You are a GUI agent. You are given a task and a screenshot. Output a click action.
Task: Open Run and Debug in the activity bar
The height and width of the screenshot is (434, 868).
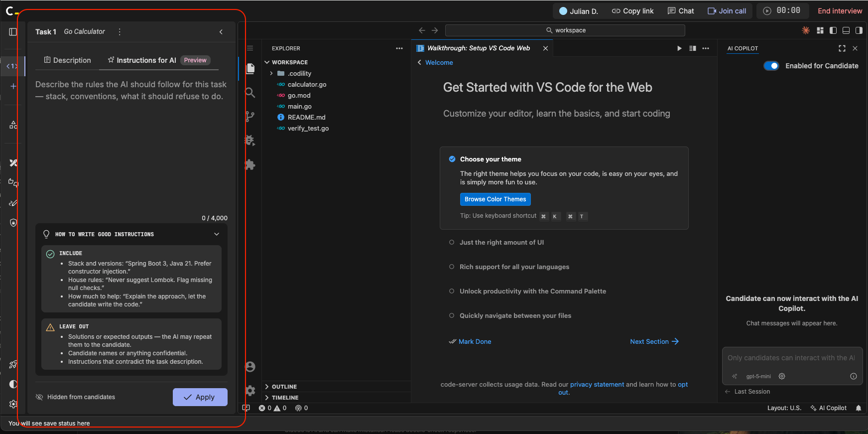[x=250, y=141]
